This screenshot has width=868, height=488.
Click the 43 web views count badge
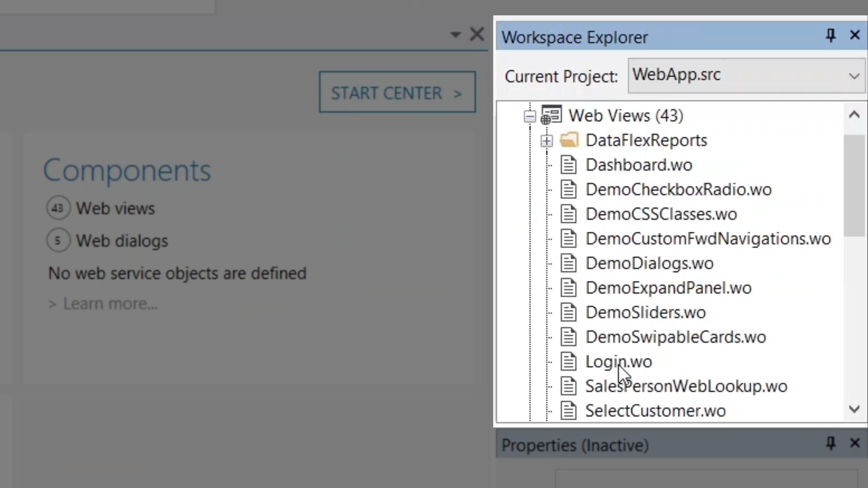[x=58, y=208]
